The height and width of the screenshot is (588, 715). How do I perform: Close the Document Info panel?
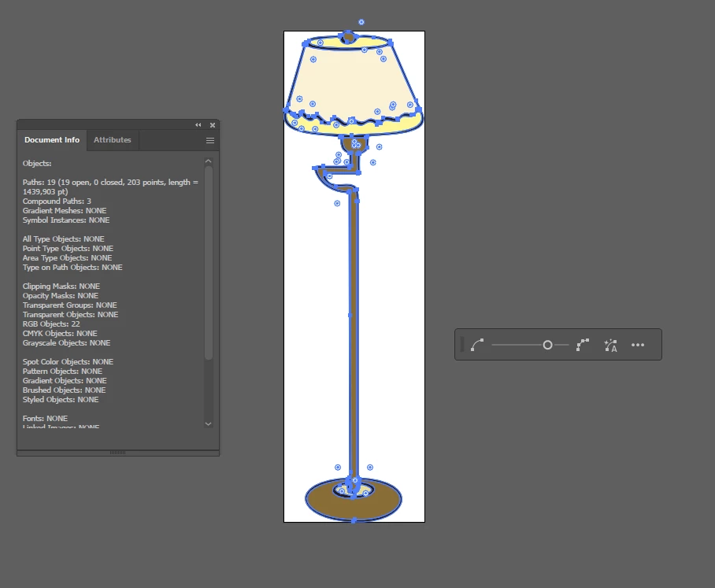coord(213,125)
